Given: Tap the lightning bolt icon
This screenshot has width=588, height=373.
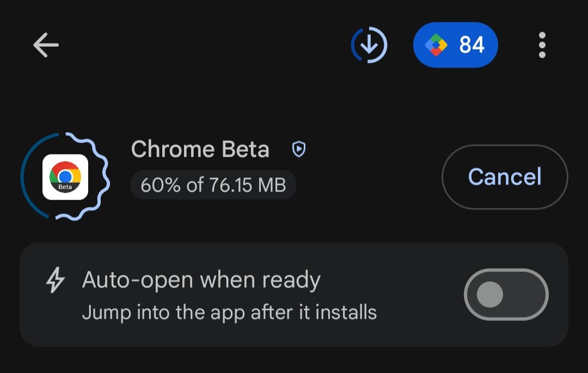Looking at the screenshot, I should pos(55,282).
